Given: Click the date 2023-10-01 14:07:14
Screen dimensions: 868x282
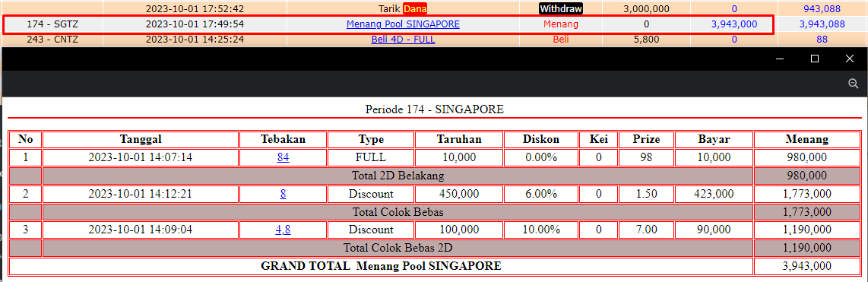Looking at the screenshot, I should (x=141, y=157).
